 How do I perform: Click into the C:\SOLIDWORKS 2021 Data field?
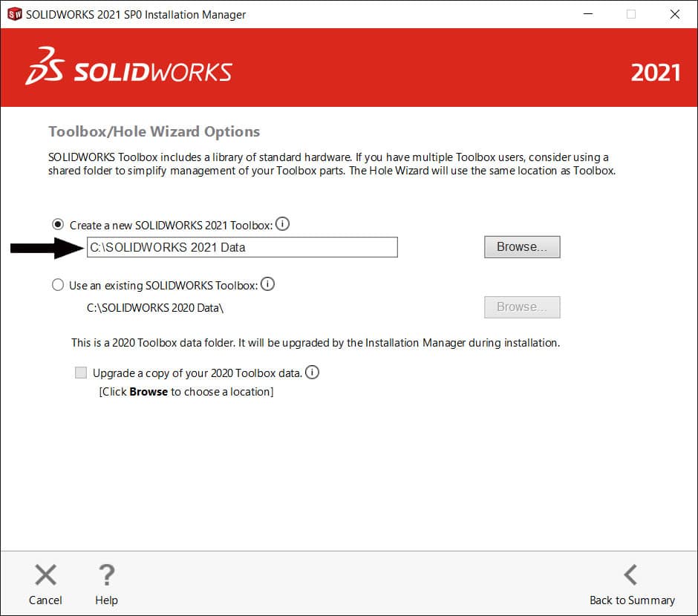[x=242, y=247]
